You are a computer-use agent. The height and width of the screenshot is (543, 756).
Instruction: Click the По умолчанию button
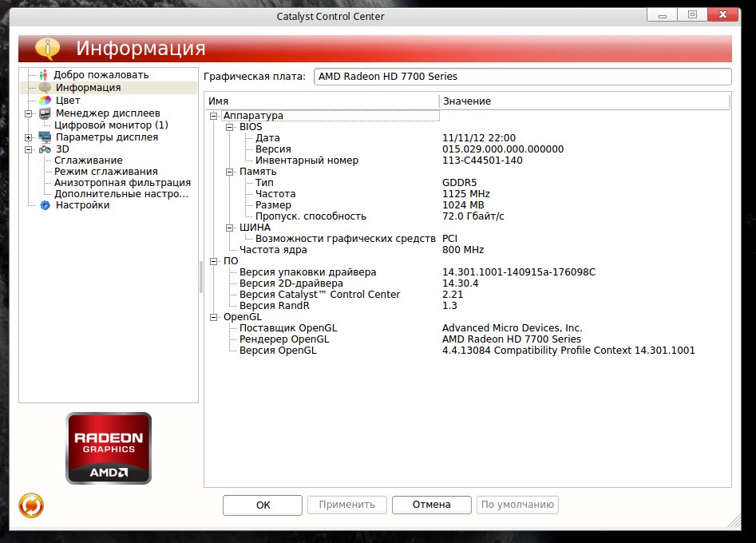517,505
